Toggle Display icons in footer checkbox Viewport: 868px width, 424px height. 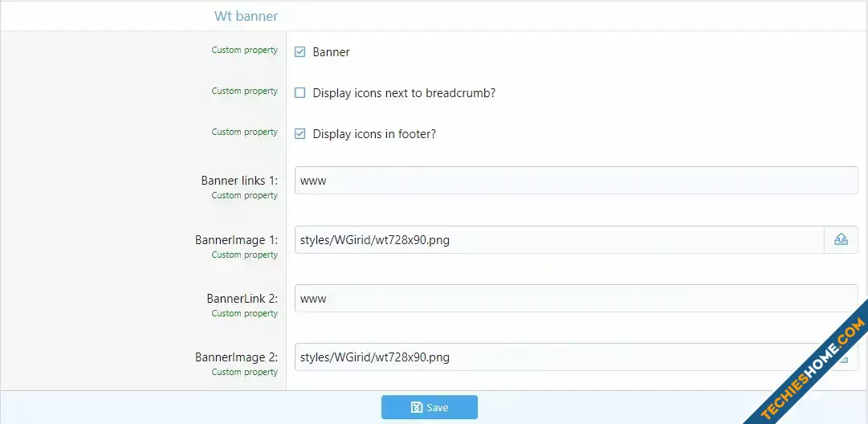click(300, 134)
